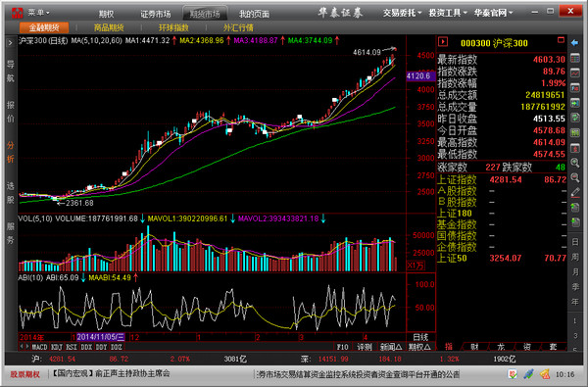Select the 龙 tab in quote panel
This screenshot has height=387, width=588.
(501, 347)
